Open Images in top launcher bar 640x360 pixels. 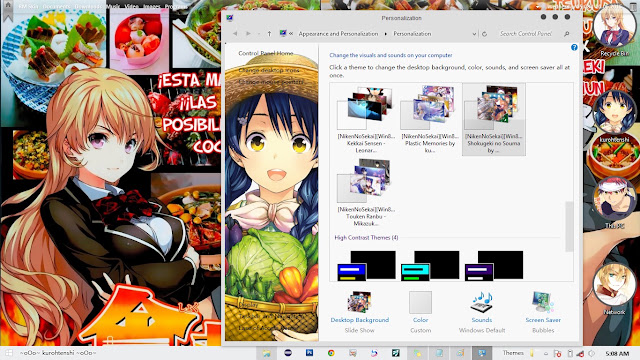click(151, 7)
